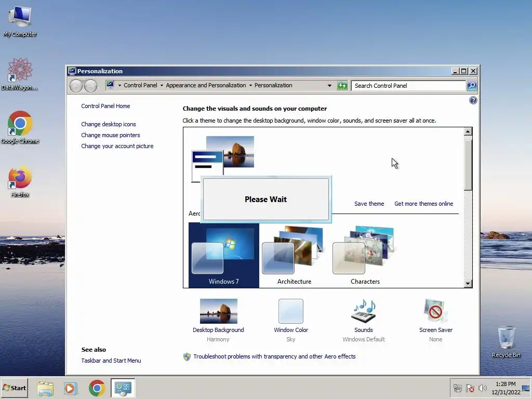Open Screen Saver settings
Image resolution: width=532 pixels, height=399 pixels.
tap(436, 320)
